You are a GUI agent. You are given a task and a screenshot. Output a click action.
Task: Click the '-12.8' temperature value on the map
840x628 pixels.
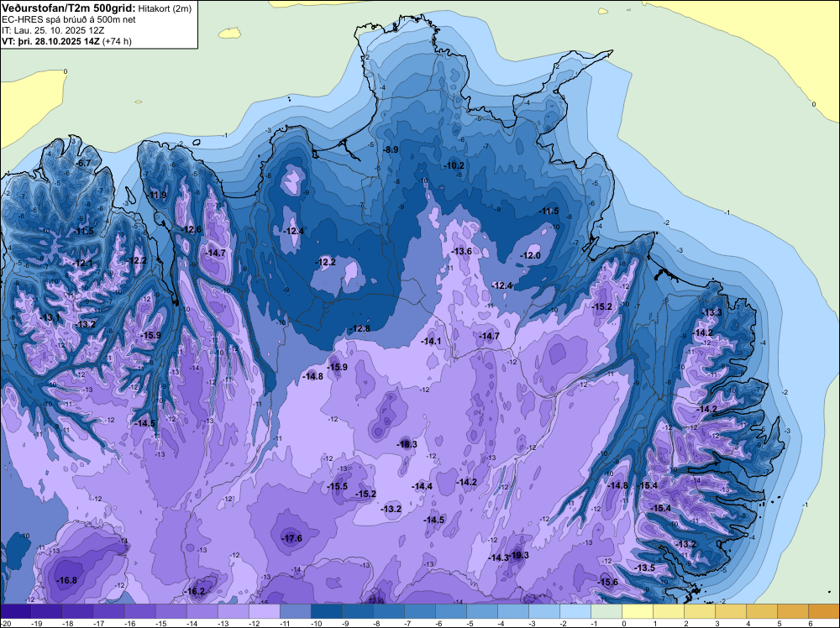click(x=360, y=329)
